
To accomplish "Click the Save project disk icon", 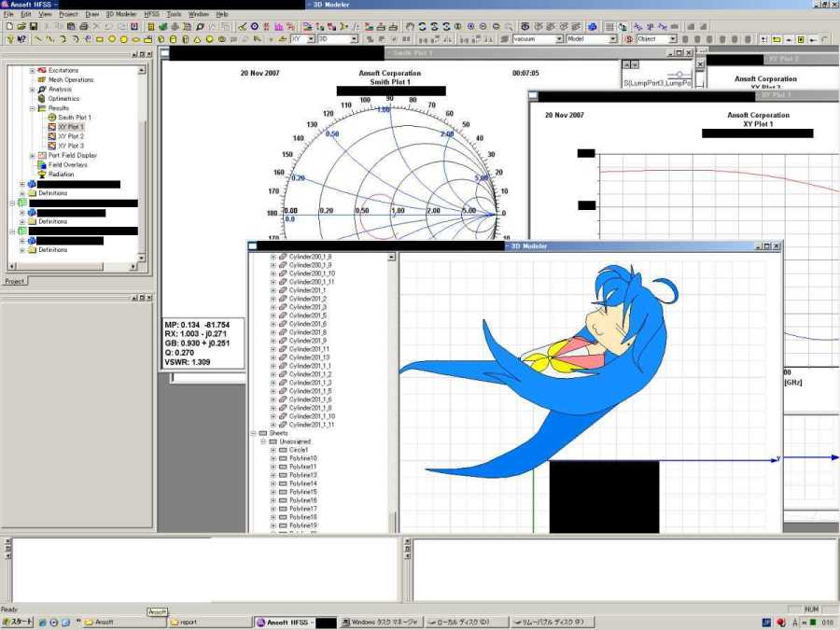I will [34, 26].
